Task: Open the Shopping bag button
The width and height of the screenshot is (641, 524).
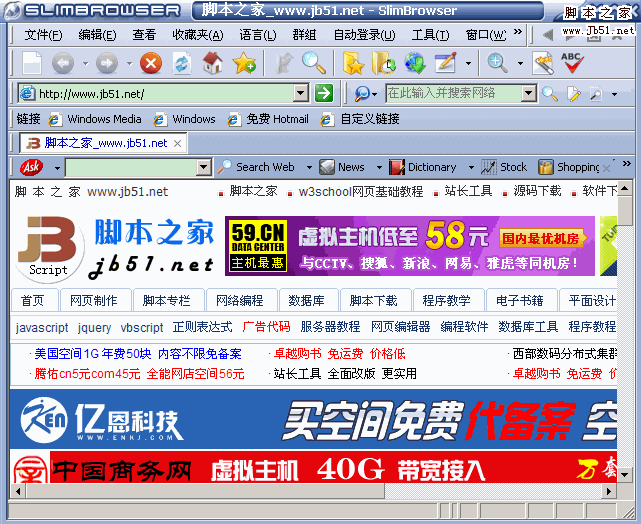Action: 569,167
